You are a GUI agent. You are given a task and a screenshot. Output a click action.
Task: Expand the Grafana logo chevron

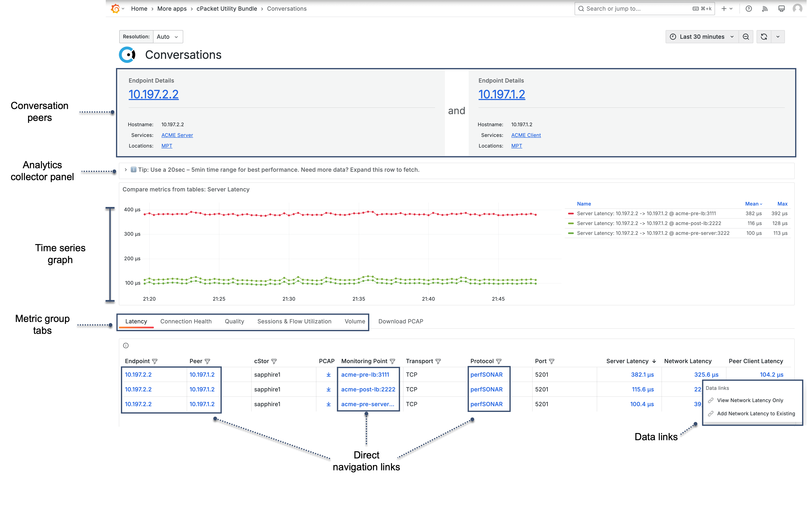point(123,9)
